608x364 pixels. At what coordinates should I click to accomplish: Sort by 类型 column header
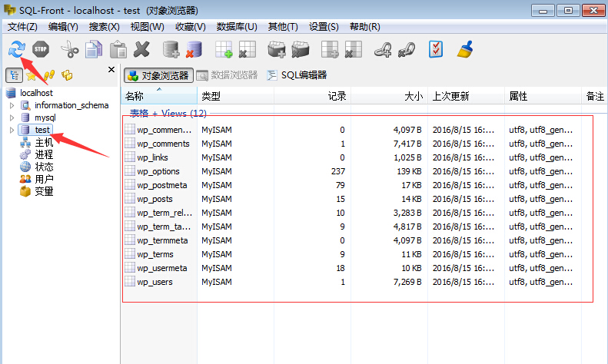coord(235,96)
